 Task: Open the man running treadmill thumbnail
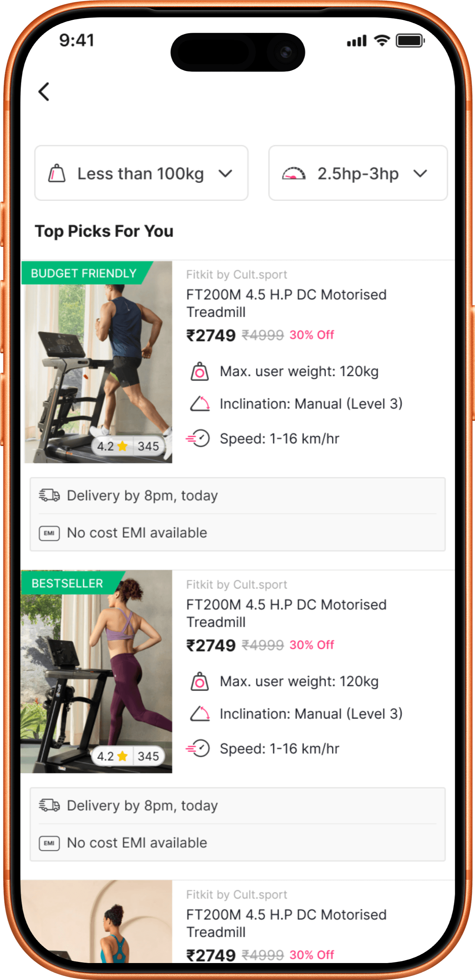point(97,362)
